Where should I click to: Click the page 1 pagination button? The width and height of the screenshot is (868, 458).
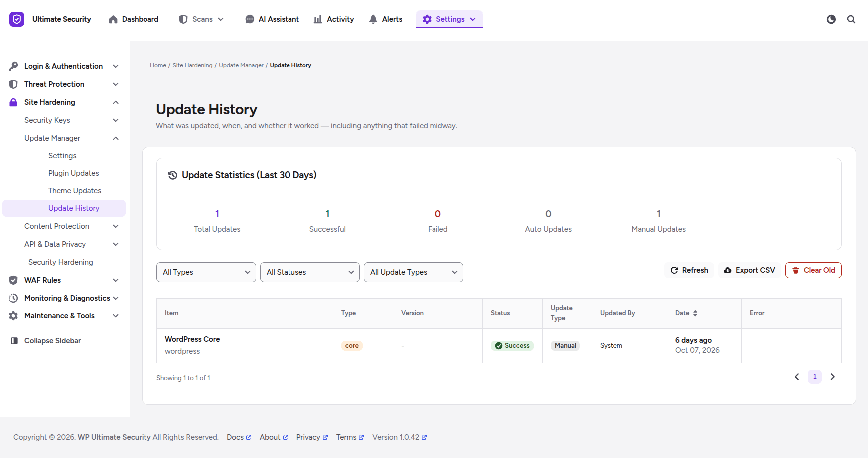click(x=815, y=377)
